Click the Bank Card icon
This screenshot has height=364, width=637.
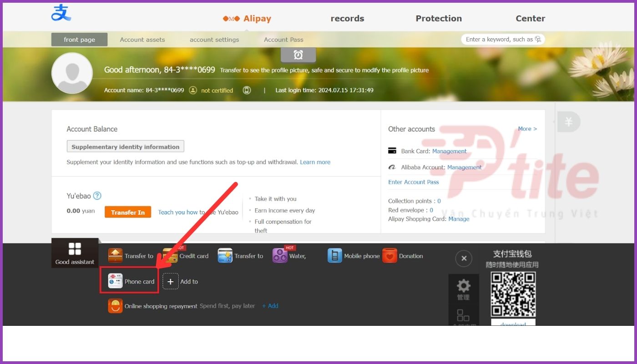point(392,151)
